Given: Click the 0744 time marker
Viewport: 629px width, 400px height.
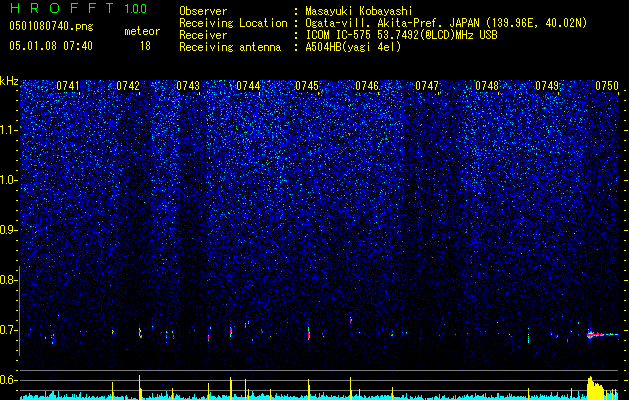Looking at the screenshot, I should tap(248, 86).
